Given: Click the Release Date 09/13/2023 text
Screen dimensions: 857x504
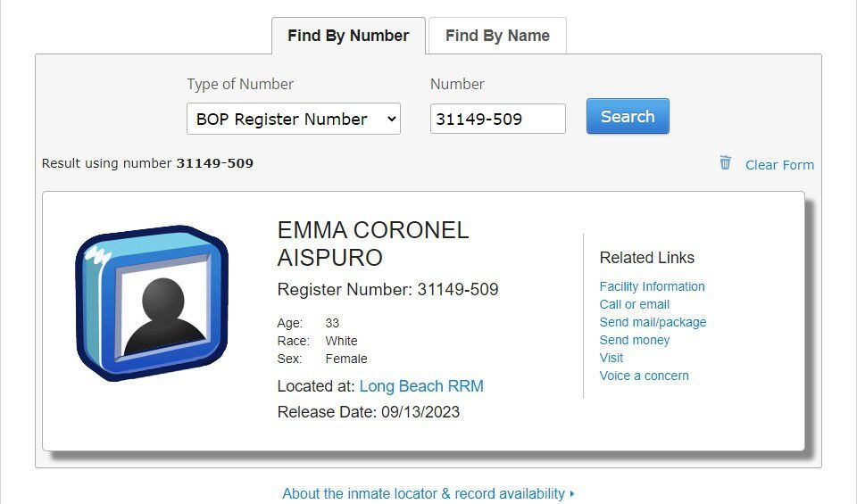Looking at the screenshot, I should click(368, 412).
